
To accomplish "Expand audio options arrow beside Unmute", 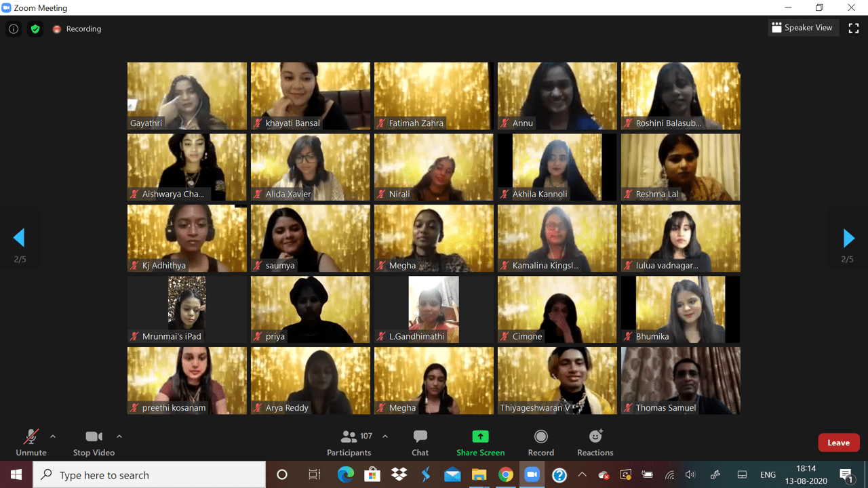I will coord(53,436).
